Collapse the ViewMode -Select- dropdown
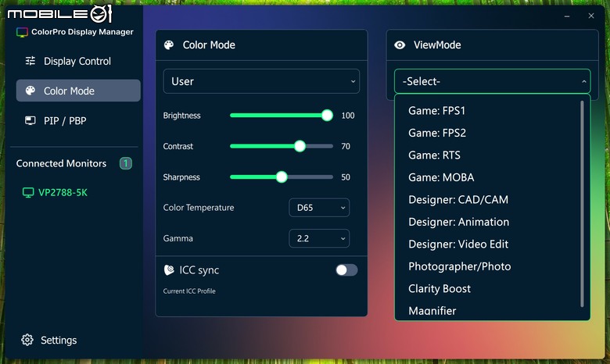Viewport: 610px width, 364px height. [492, 81]
